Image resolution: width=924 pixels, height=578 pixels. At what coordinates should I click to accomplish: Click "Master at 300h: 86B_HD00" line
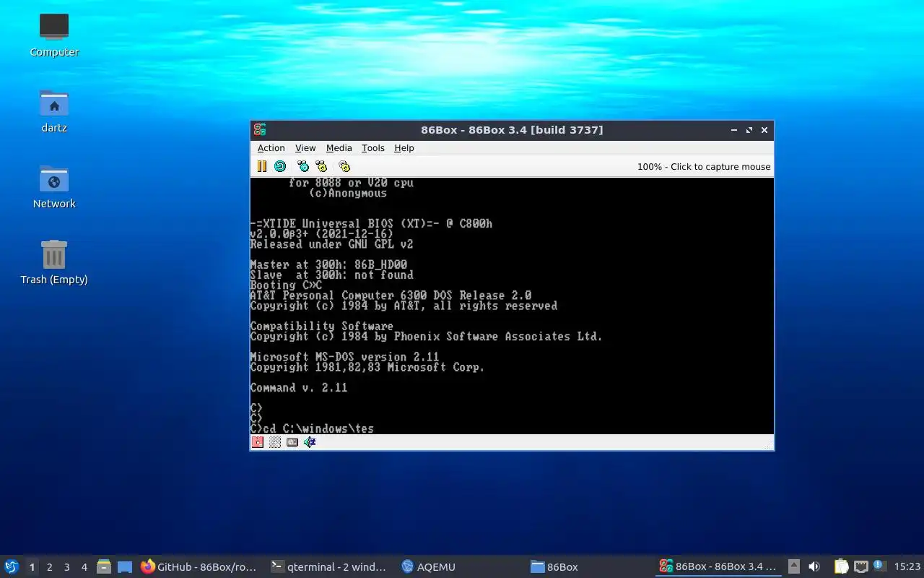tap(328, 265)
